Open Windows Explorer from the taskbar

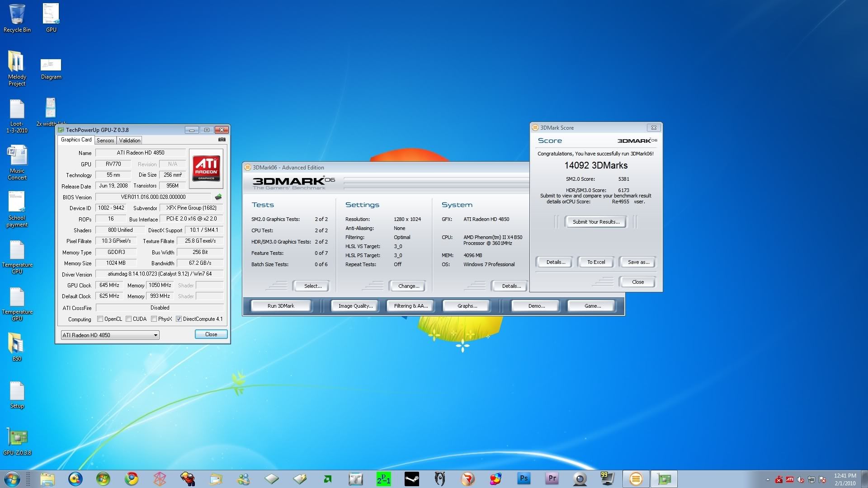click(47, 479)
